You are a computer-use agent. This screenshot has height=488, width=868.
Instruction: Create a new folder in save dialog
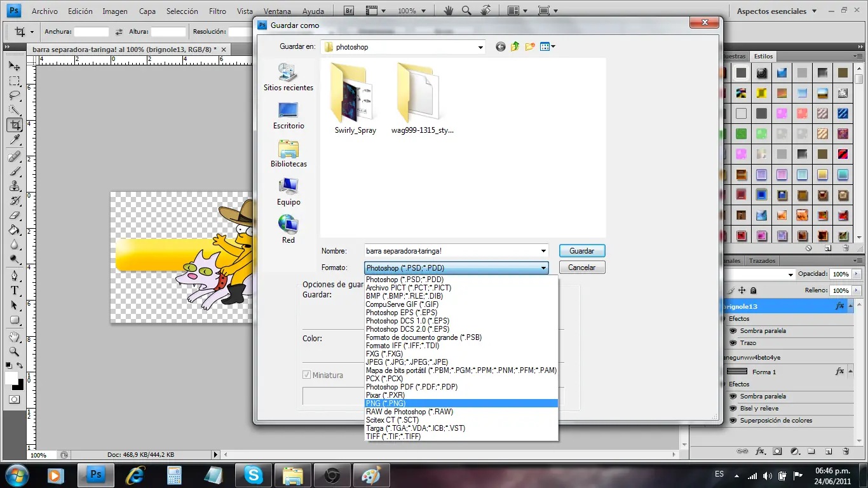tap(530, 46)
